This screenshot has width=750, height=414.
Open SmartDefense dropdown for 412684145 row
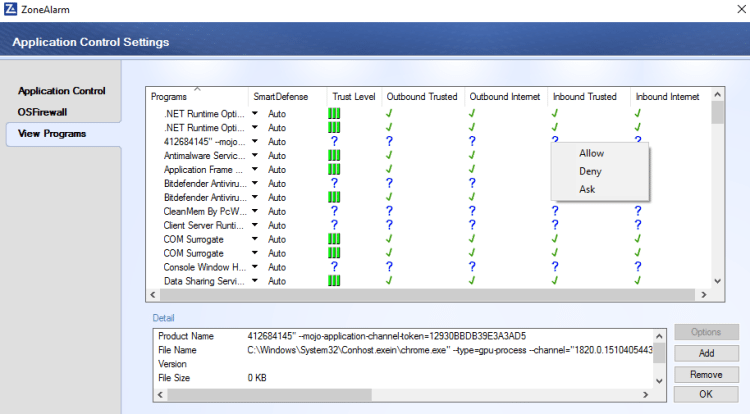click(x=255, y=142)
